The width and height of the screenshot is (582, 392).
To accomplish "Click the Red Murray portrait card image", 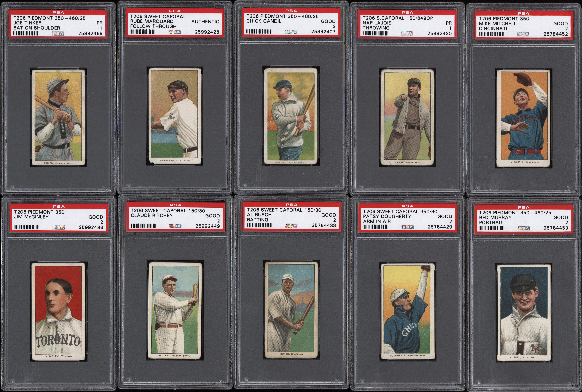I will click(x=524, y=313).
